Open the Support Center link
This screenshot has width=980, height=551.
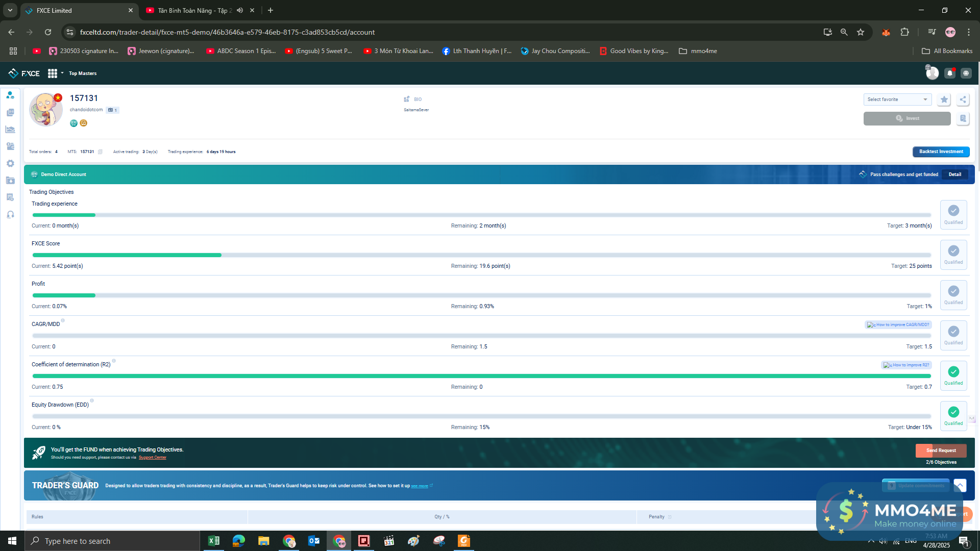pos(152,458)
